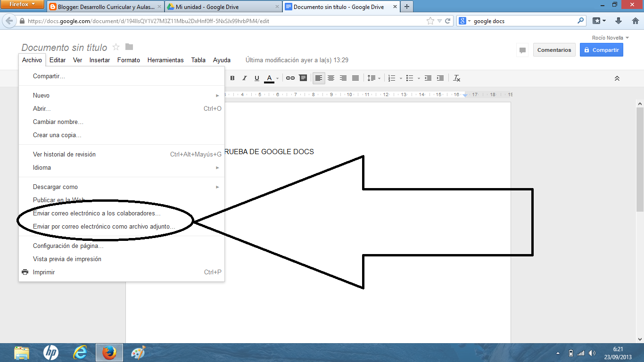Expand the Idioma submenu
Image resolution: width=644 pixels, height=362 pixels.
click(x=122, y=167)
